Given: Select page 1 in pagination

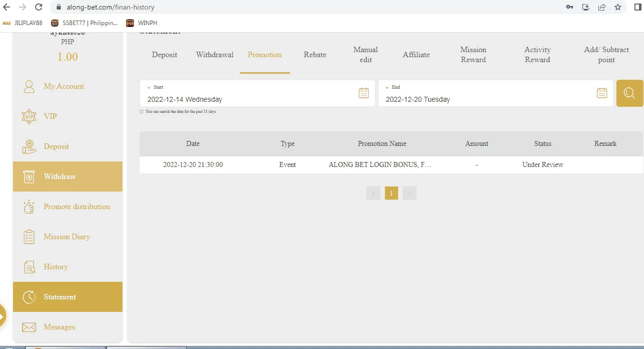Looking at the screenshot, I should coord(392,194).
